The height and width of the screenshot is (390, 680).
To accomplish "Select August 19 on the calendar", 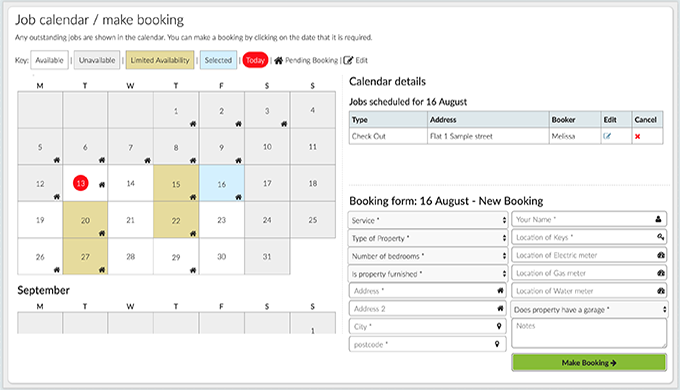I will 40,220.
